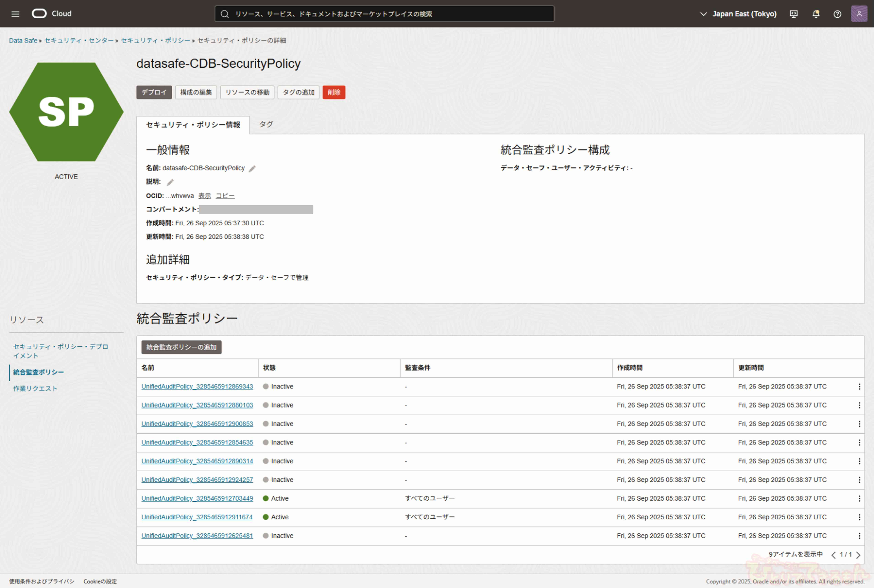This screenshot has width=874, height=588.
Task: Click the デプロイ button
Action: pos(154,92)
